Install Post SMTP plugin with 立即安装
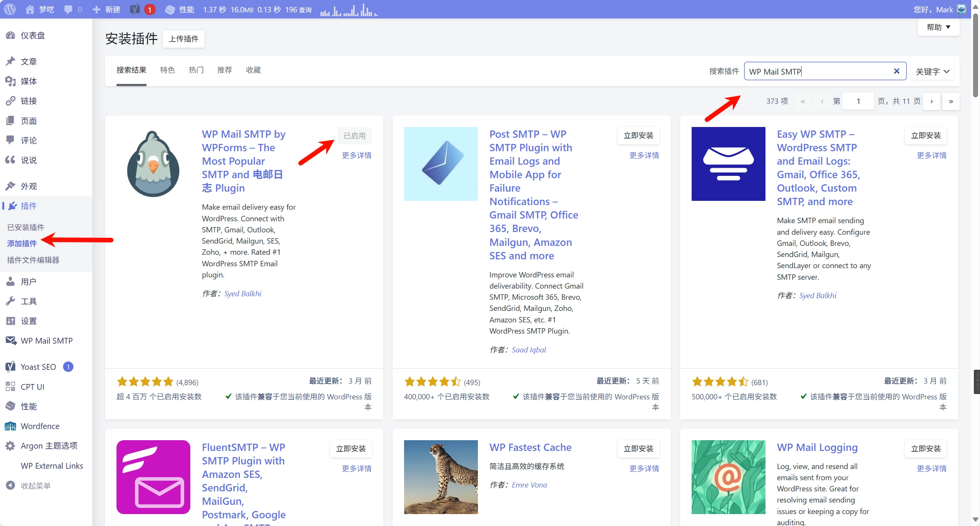The height and width of the screenshot is (526, 980). [639, 135]
